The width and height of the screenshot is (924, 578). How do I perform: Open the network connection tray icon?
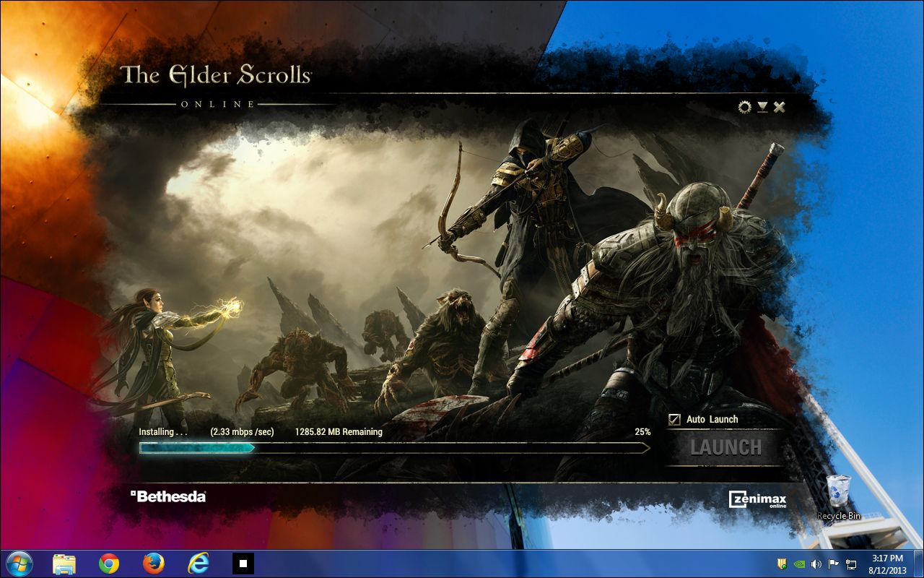click(x=852, y=564)
